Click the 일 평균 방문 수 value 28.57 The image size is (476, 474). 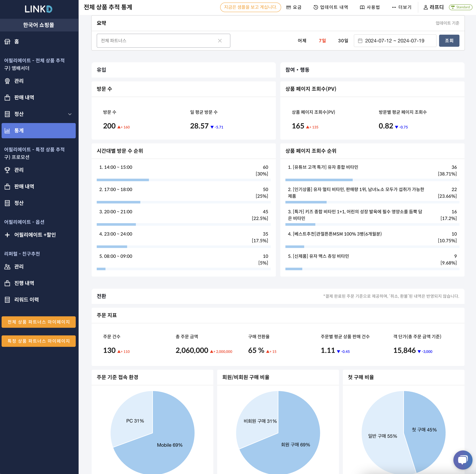tap(199, 126)
